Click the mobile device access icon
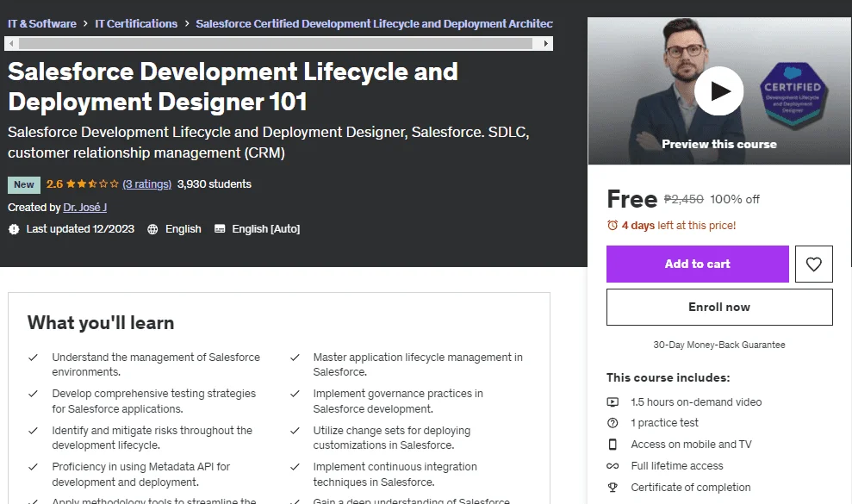The image size is (852, 504). [x=613, y=445]
